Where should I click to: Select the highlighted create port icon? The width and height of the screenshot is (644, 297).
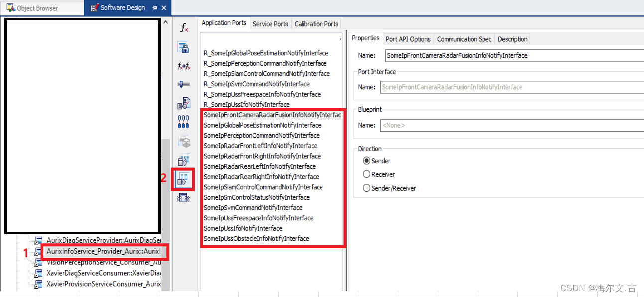pyautogui.click(x=183, y=179)
